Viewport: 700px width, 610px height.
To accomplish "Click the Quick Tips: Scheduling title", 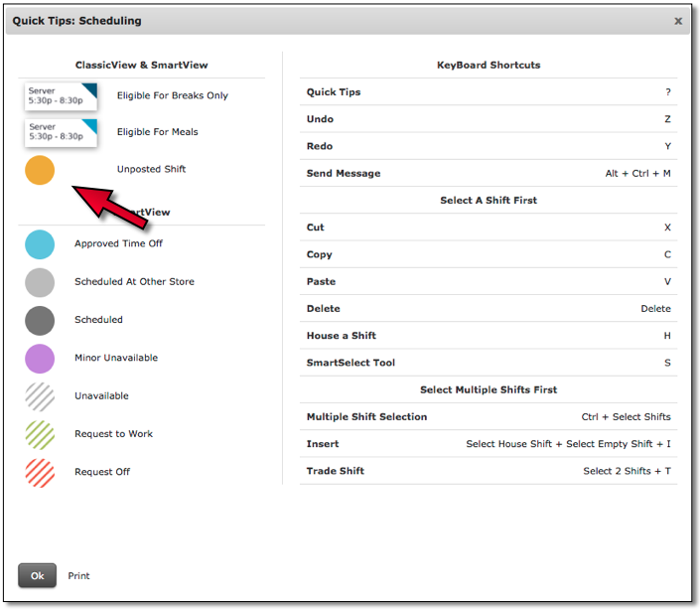I will point(76,21).
